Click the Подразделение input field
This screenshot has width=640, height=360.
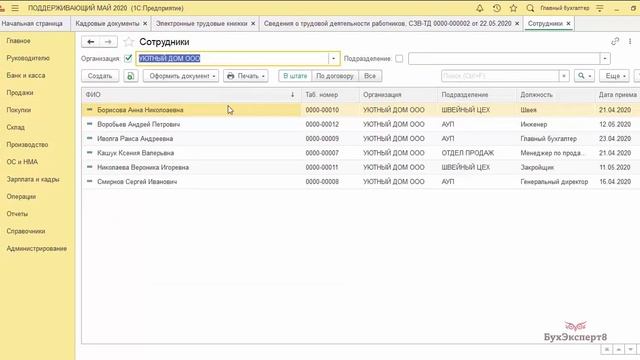pyautogui.click(x=504, y=58)
